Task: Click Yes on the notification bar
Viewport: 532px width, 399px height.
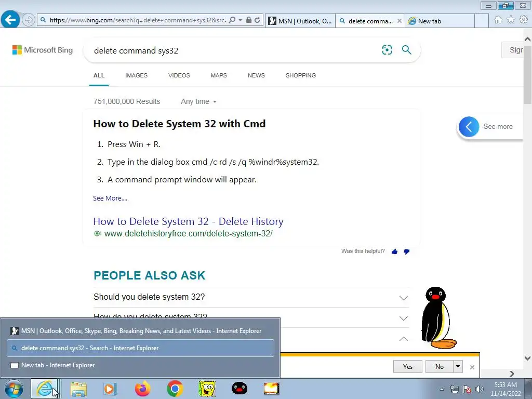Action: [x=407, y=366]
